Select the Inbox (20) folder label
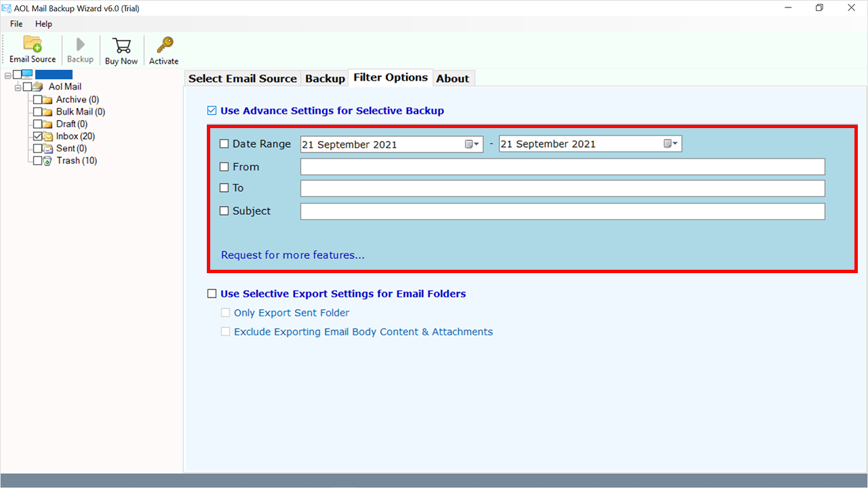The image size is (868, 488). (x=75, y=136)
